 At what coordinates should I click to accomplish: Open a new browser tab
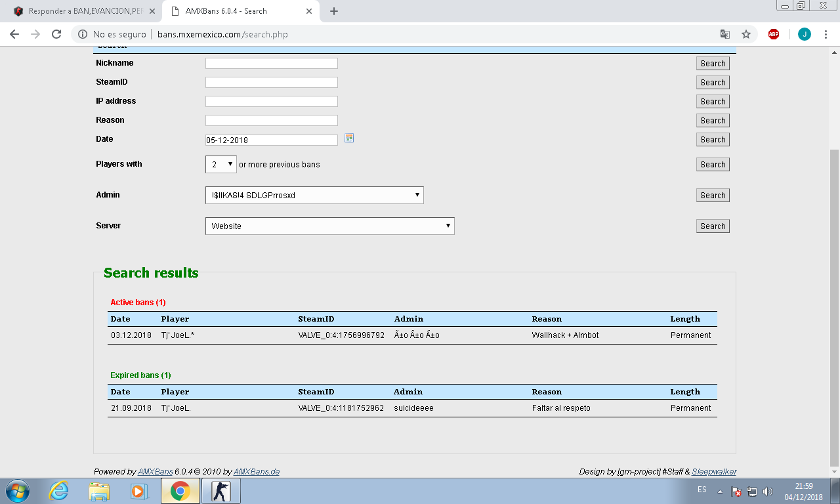pos(333,11)
